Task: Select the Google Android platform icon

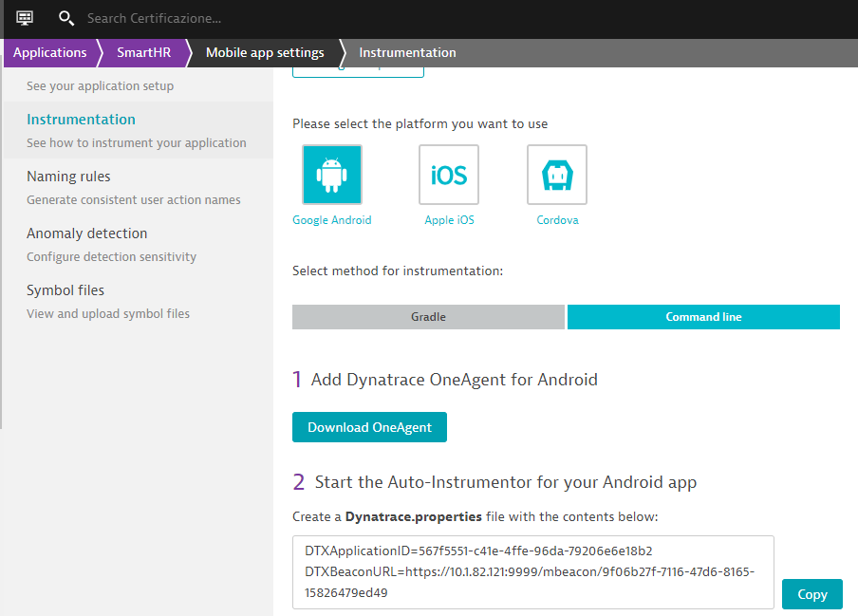Action: click(x=331, y=175)
